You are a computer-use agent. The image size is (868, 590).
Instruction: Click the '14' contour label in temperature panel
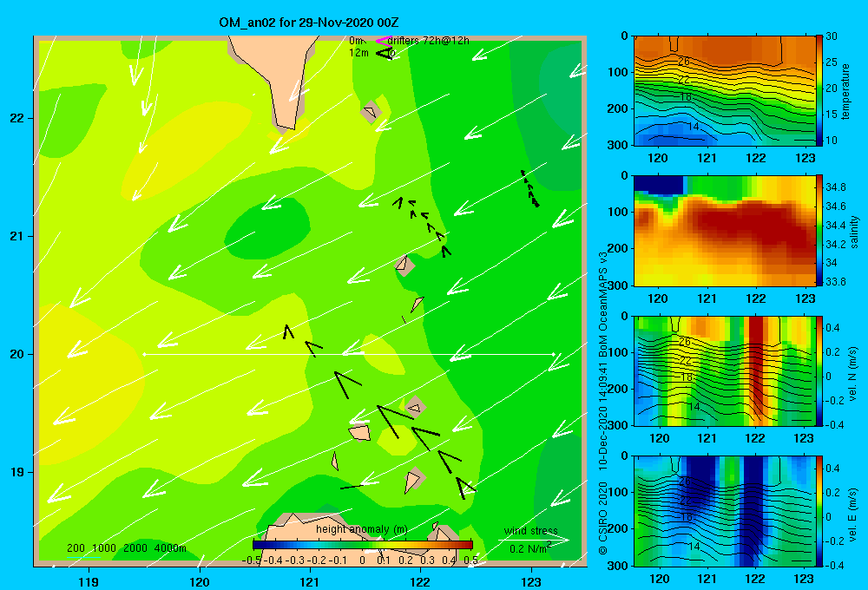click(x=694, y=127)
